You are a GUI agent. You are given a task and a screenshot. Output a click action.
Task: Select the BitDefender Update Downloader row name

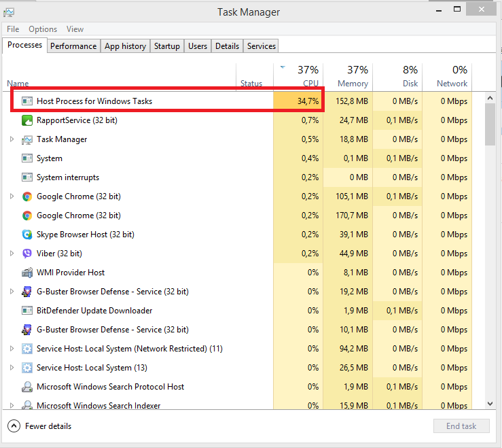[94, 311]
